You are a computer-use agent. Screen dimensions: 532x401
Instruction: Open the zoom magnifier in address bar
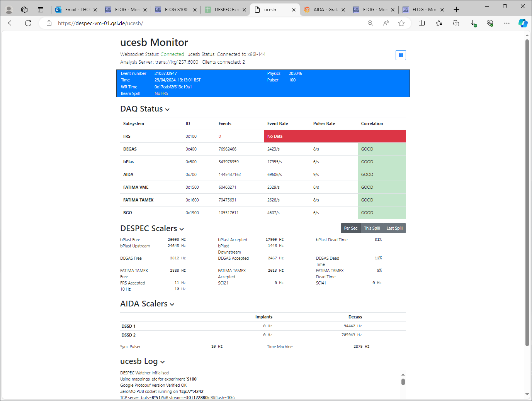[x=371, y=23]
